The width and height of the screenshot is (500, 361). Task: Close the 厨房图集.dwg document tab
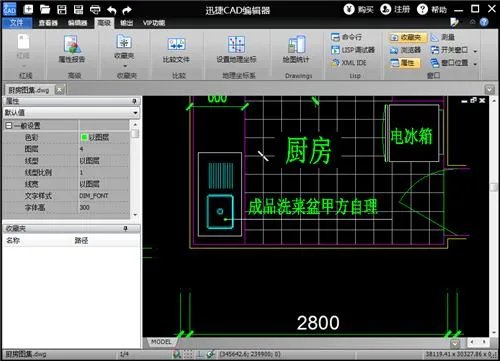coord(60,90)
